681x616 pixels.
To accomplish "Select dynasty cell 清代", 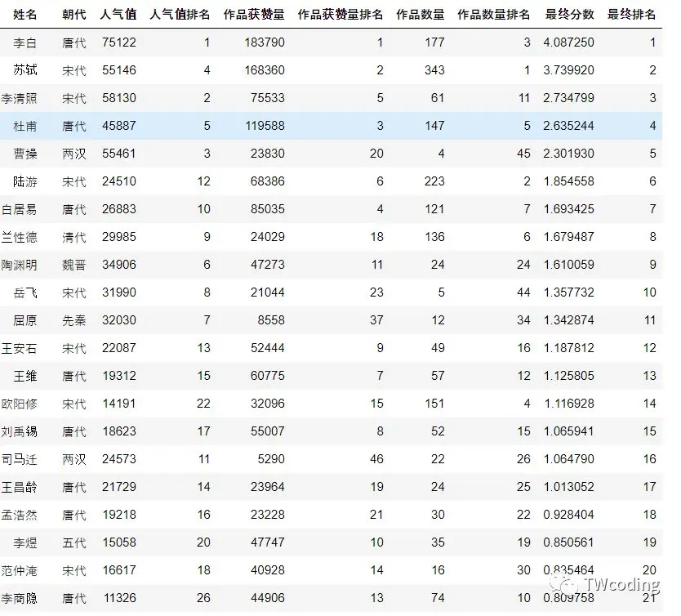I will (x=73, y=237).
